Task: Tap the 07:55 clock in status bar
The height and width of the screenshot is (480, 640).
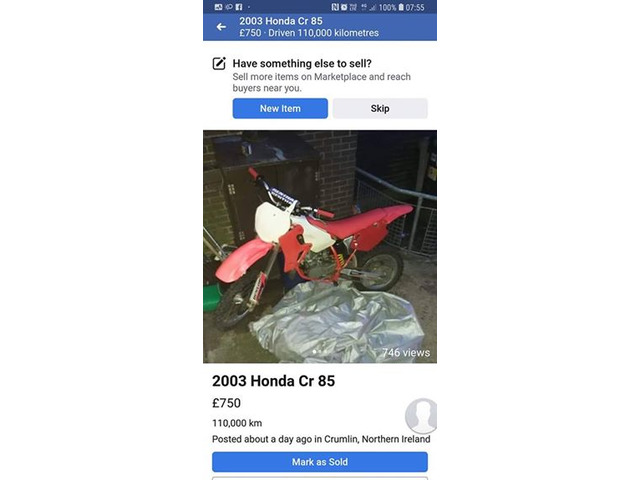Action: [415, 7]
